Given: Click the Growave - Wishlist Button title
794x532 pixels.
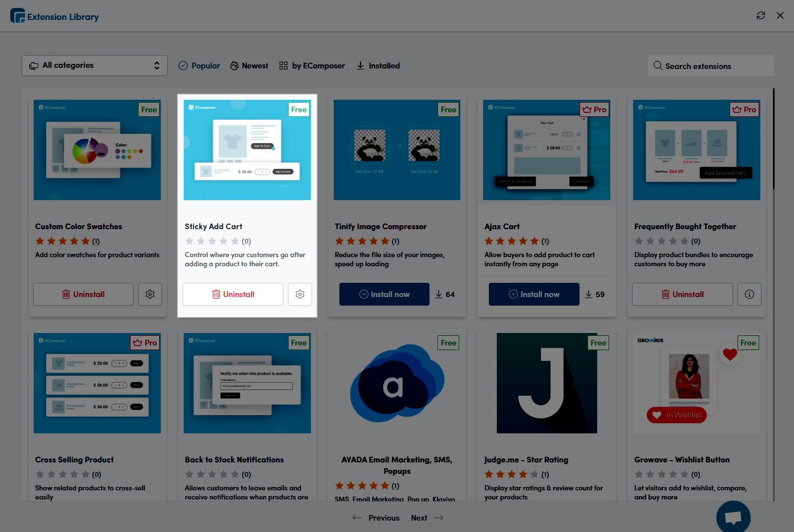Looking at the screenshot, I should pyautogui.click(x=682, y=460).
